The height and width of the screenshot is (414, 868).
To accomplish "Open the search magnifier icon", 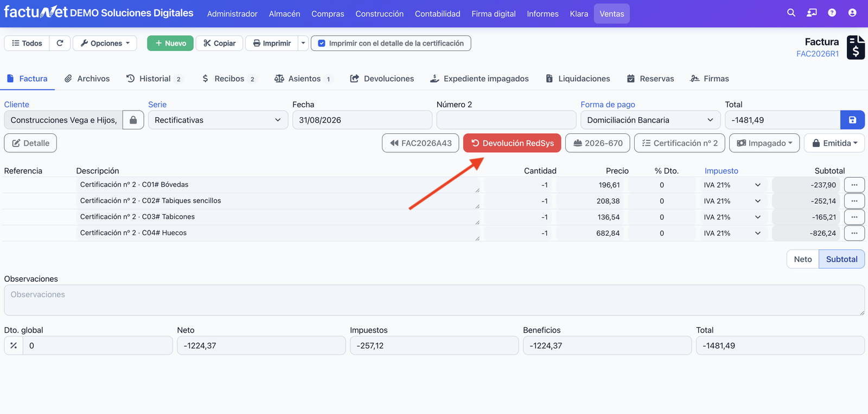I will (791, 13).
